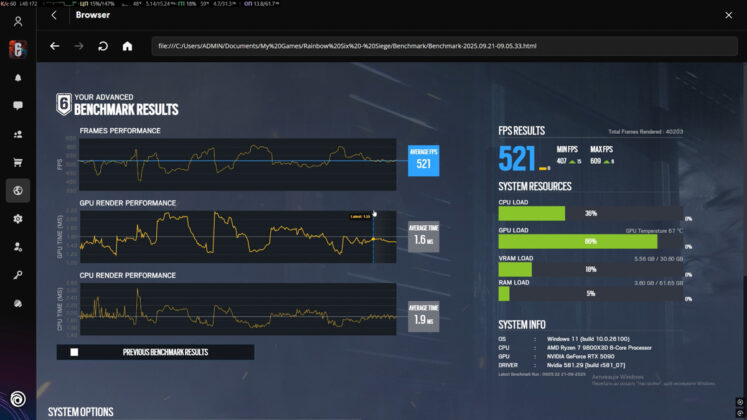Viewport: 747px width, 420px height.
Task: Click the marker dot on GPU render graph
Action: coord(374,239)
